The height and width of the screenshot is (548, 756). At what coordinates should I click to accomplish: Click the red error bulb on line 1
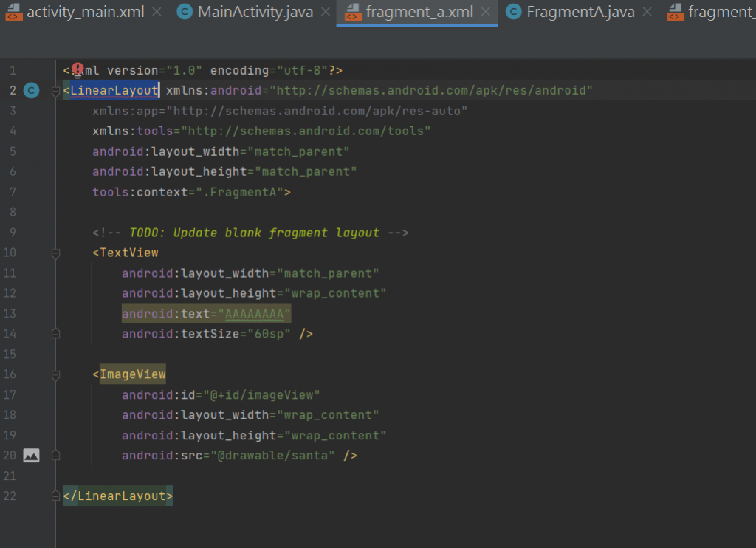(78, 70)
